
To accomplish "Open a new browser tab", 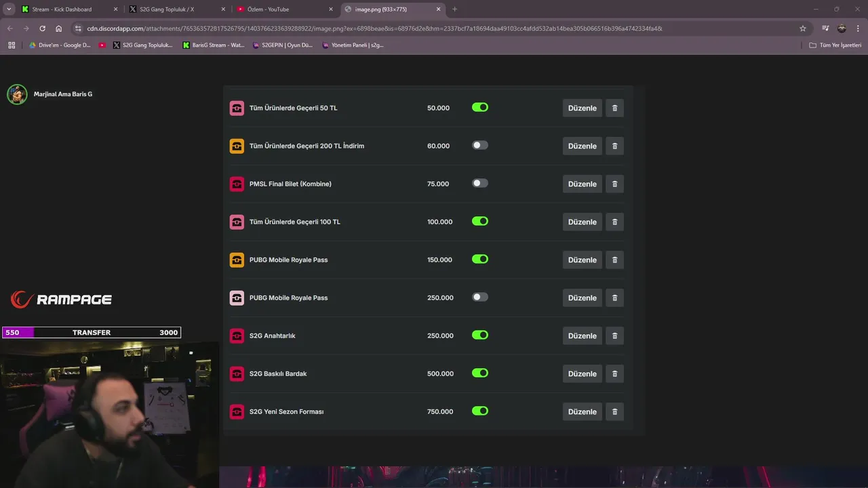I will pos(454,9).
